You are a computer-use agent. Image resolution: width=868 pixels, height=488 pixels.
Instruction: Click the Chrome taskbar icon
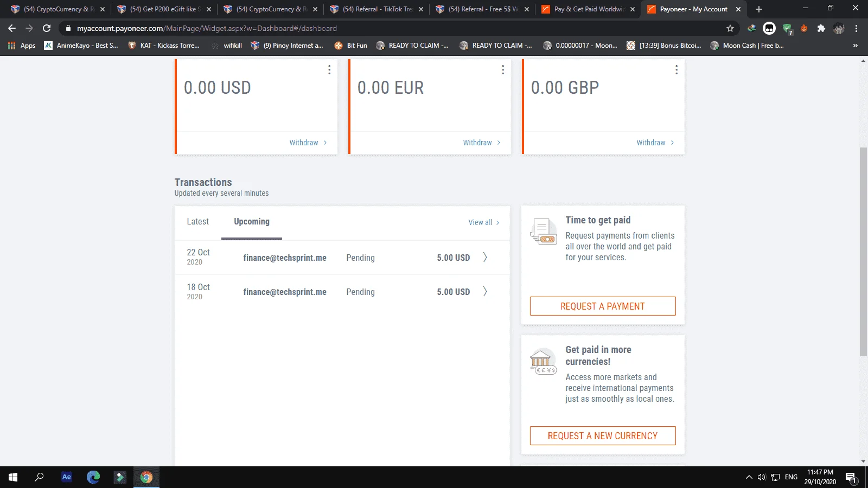146,477
